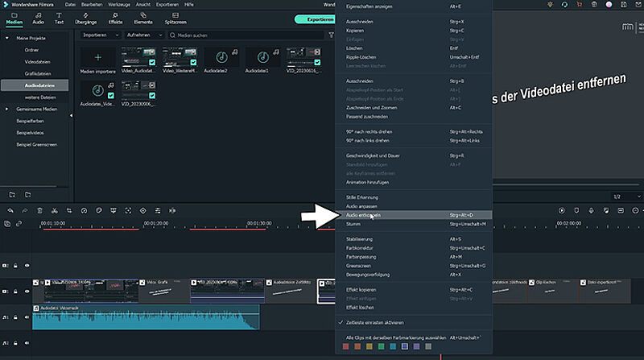Click the Exportieren button
644x360 pixels.
click(315, 19)
